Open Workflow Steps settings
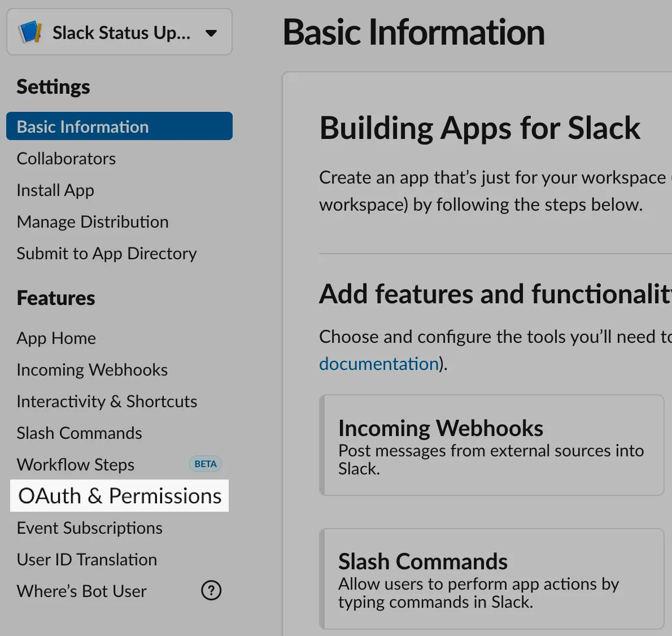Viewport: 672px width, 636px height. pos(75,464)
